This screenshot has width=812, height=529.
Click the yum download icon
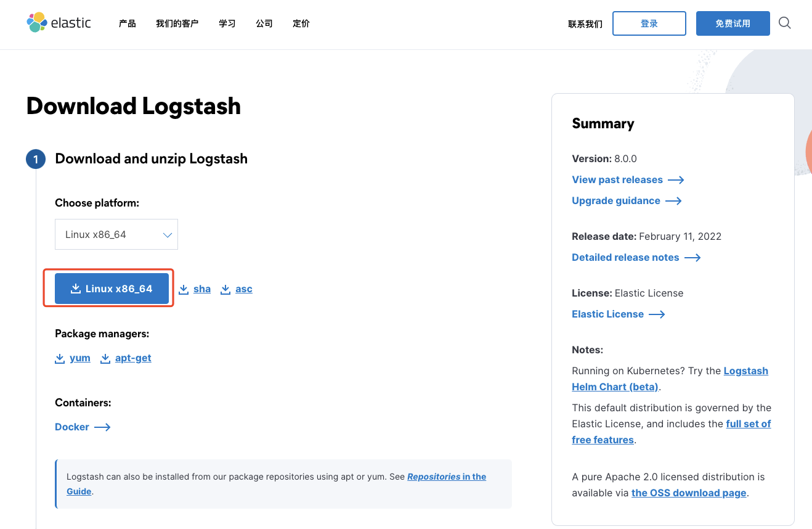click(60, 358)
